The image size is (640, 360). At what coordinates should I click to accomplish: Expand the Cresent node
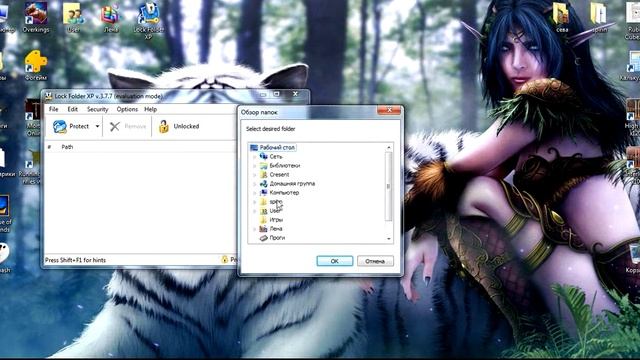point(255,175)
